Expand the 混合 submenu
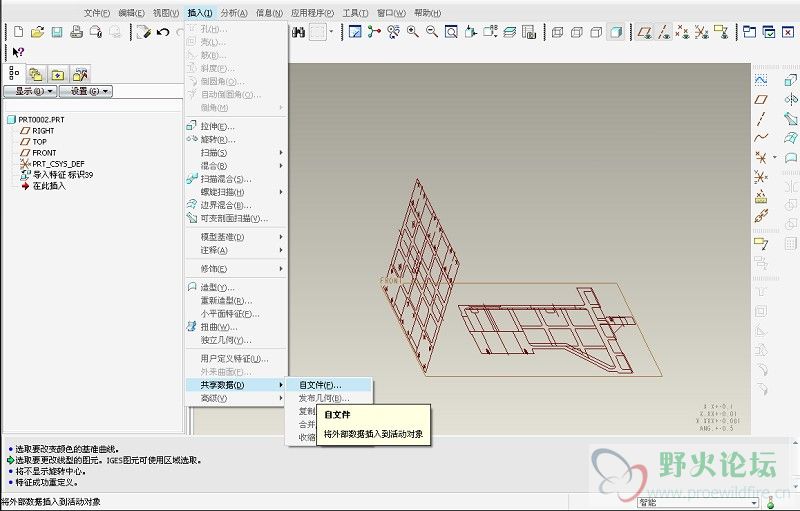 pos(235,166)
